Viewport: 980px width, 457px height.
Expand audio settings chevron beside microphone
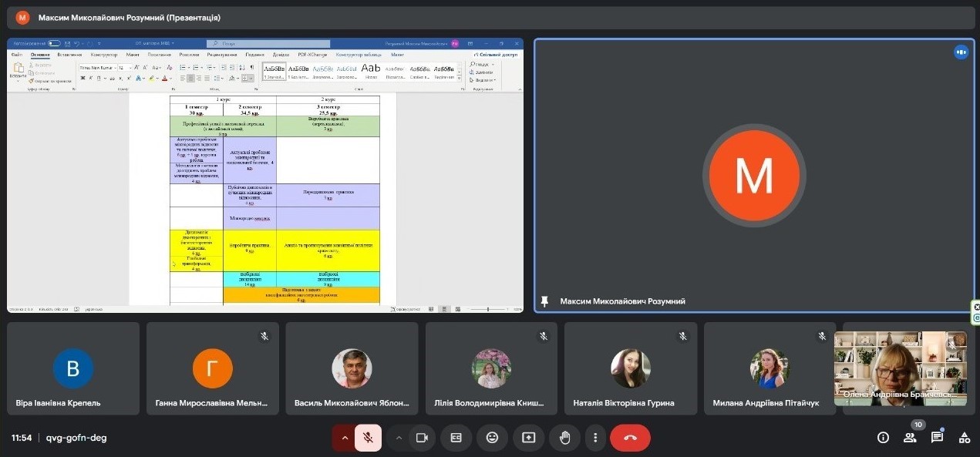[344, 438]
